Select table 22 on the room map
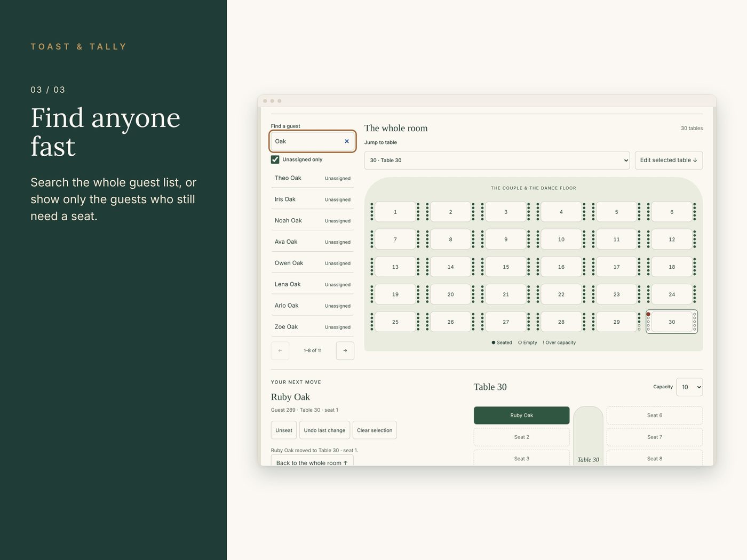747x560 pixels. coord(561,294)
